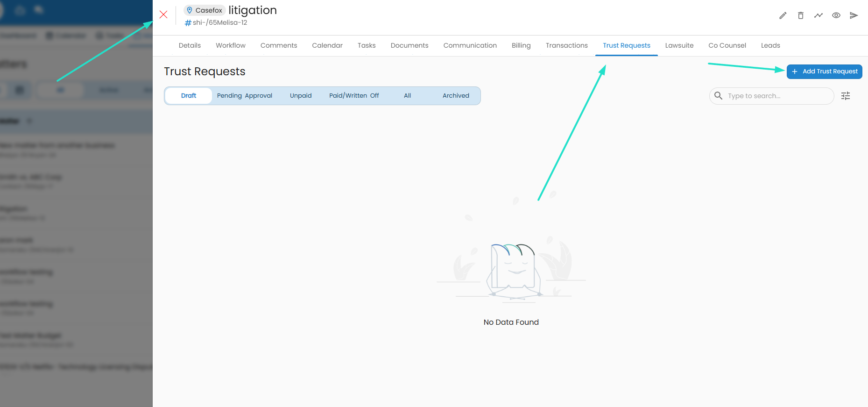The width and height of the screenshot is (868, 407).
Task: Select Paid/Written Off filter
Action: click(x=354, y=96)
